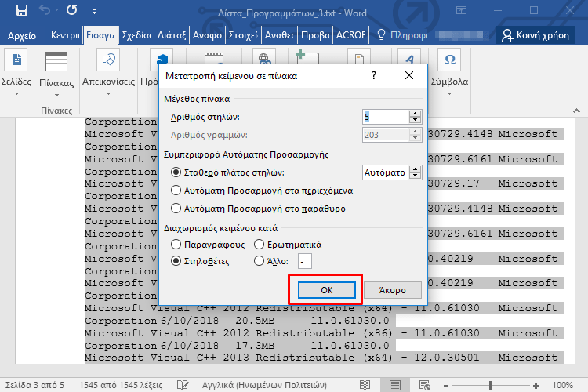Click the 100% zoom level
Viewport: 588px width, 392px height.
click(562, 385)
